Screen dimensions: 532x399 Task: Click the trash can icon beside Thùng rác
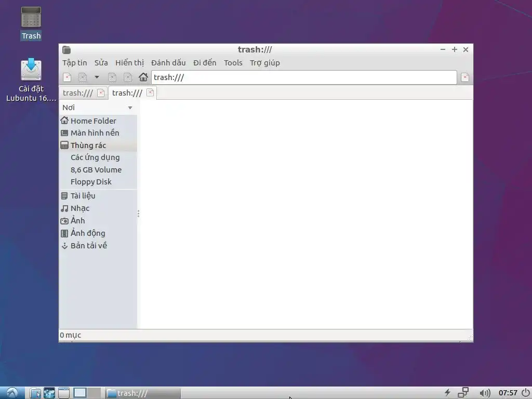64,145
